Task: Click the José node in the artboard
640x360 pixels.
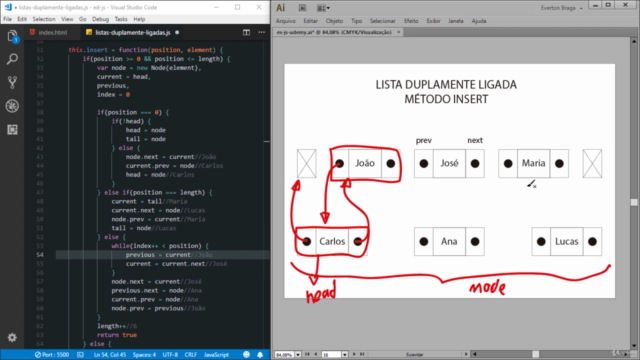Action: coord(449,163)
